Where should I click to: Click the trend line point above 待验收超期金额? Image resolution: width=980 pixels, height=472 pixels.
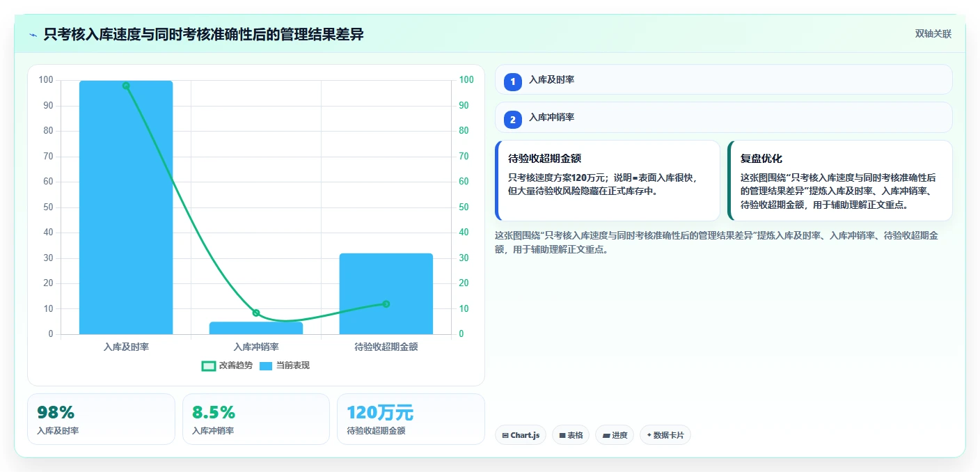pyautogui.click(x=386, y=304)
